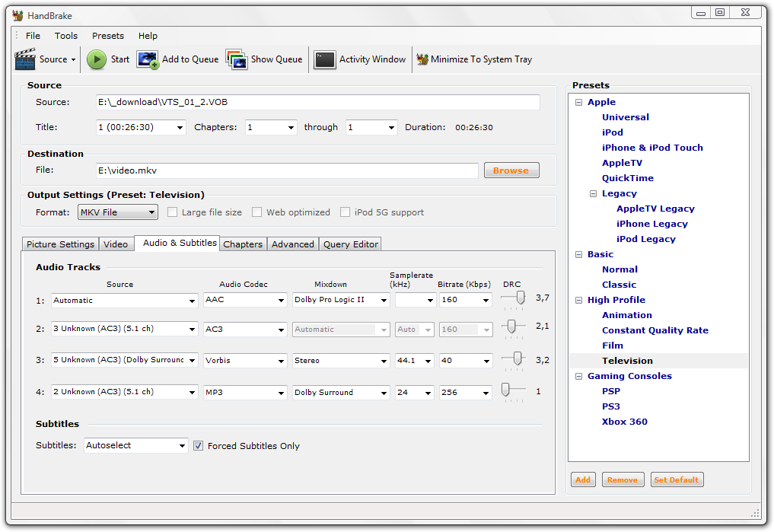Click the Destination File path field

(x=287, y=170)
